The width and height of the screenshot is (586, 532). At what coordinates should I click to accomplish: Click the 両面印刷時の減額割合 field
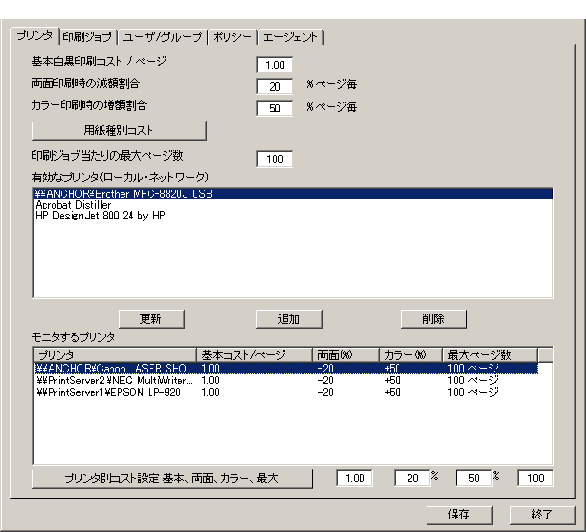275,86
